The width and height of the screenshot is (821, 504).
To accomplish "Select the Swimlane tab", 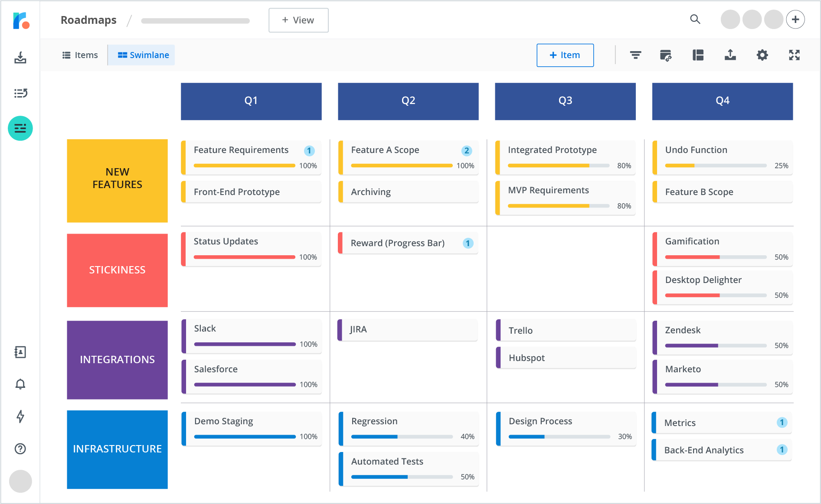I will [x=141, y=55].
